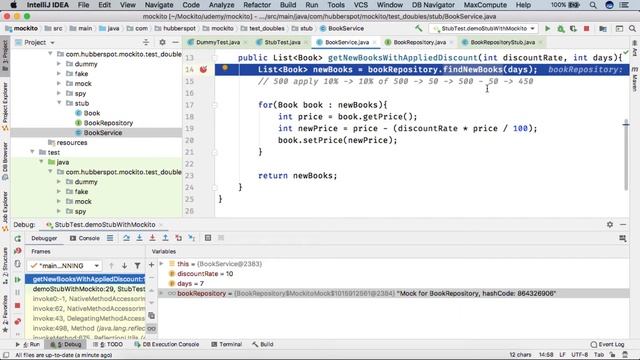Viewport: 640px width, 360px height.
Task: Click the Filter frames funnel icon
Action: pos(138,266)
